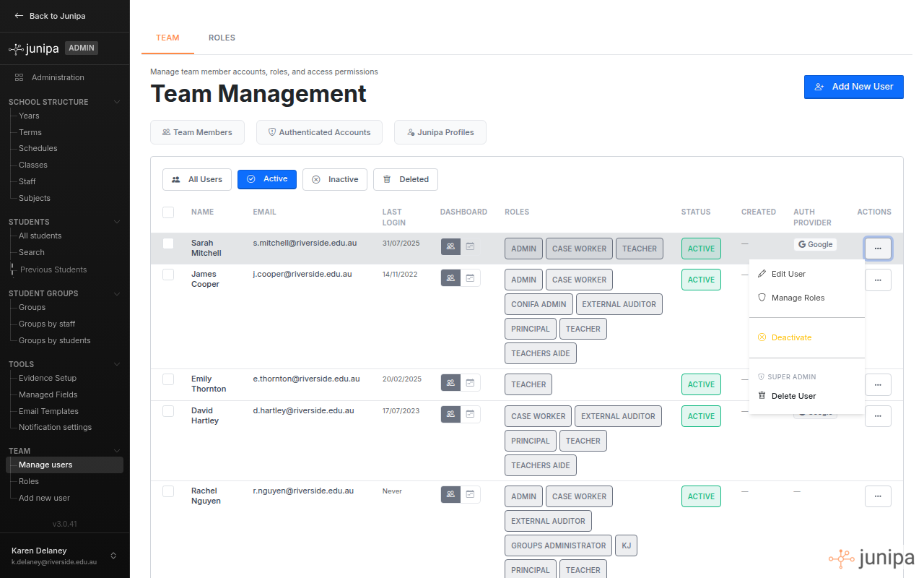This screenshot has width=924, height=578.
Task: Collapse the STUDENT GROUPS sidebar section
Action: pyautogui.click(x=116, y=293)
